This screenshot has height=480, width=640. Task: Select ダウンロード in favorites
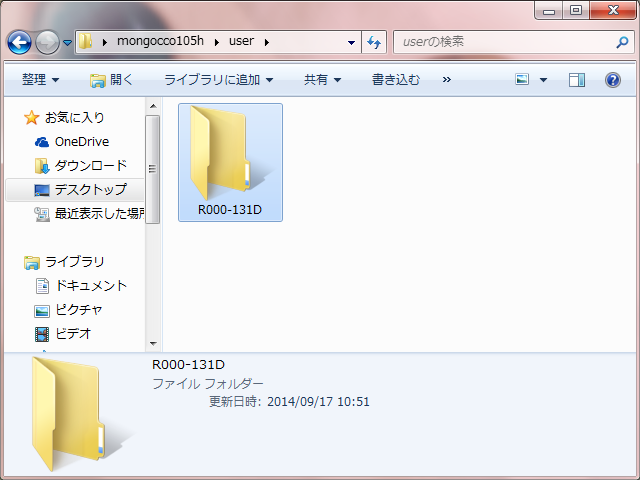90,165
